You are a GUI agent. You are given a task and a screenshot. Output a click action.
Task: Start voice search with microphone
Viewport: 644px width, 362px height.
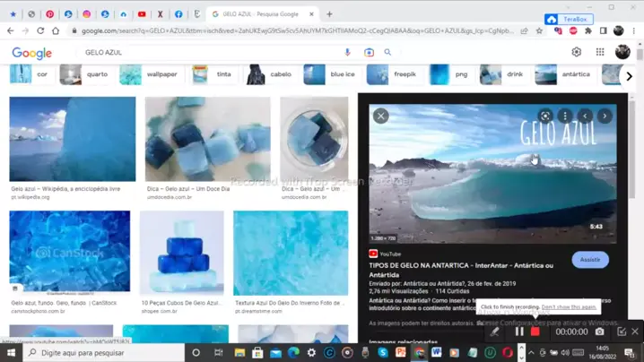[347, 53]
